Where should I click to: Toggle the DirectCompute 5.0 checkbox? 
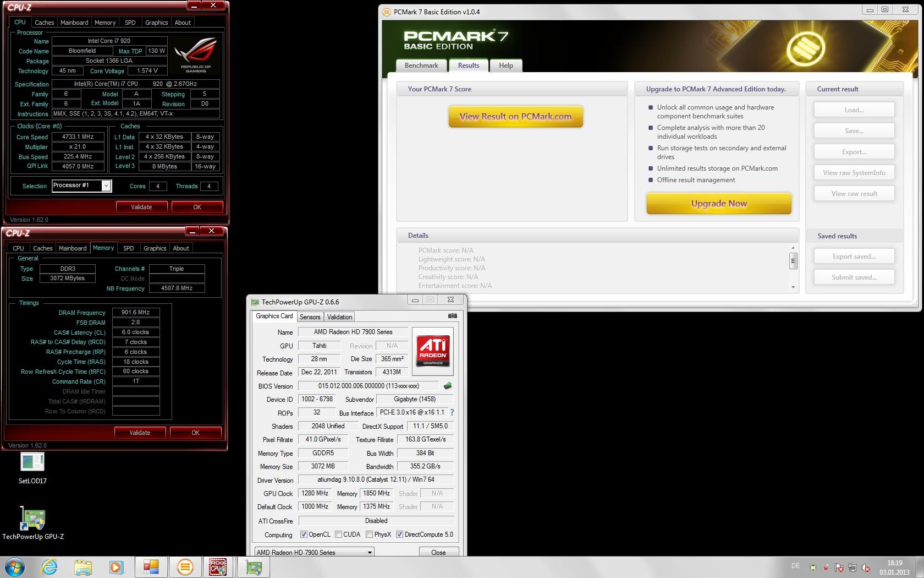tap(400, 535)
